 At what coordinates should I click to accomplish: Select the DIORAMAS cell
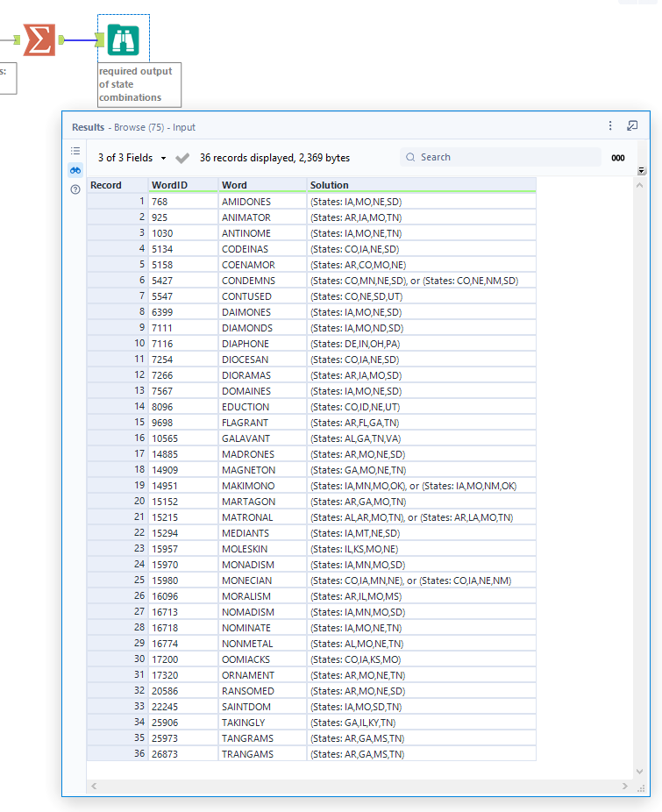click(x=262, y=375)
